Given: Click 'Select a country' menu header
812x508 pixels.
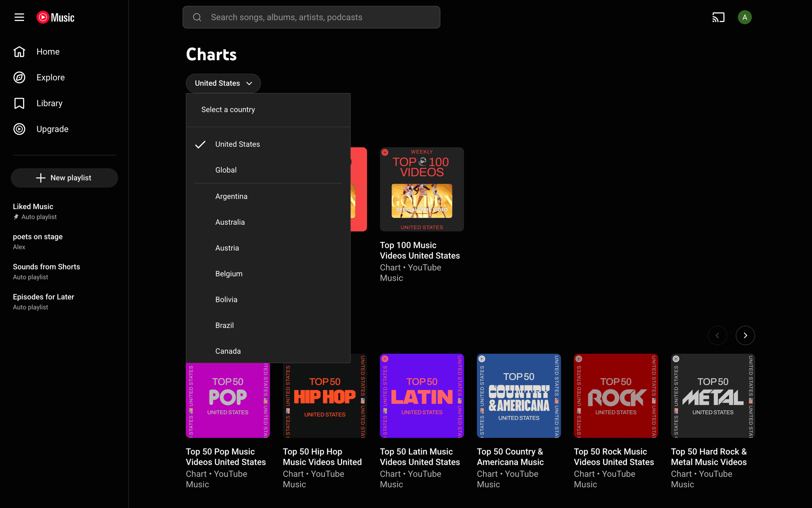Looking at the screenshot, I should click(228, 110).
